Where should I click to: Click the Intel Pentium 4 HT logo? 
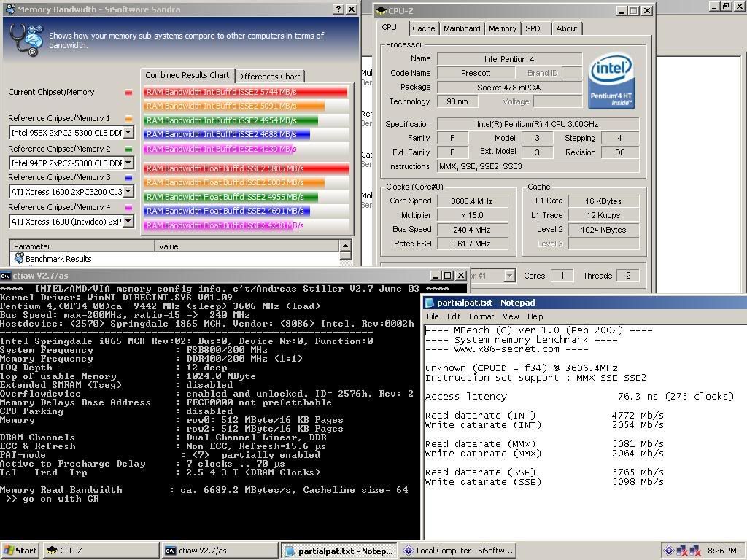(611, 81)
